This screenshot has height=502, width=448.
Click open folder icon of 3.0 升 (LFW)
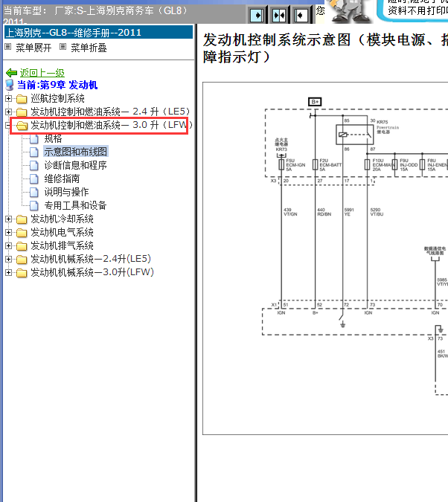pos(22,126)
